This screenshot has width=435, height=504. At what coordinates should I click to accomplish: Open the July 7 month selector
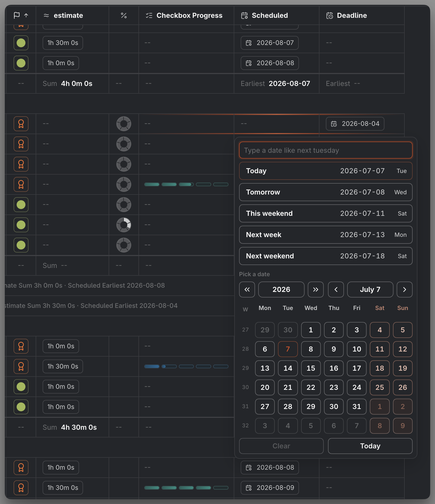click(x=370, y=290)
